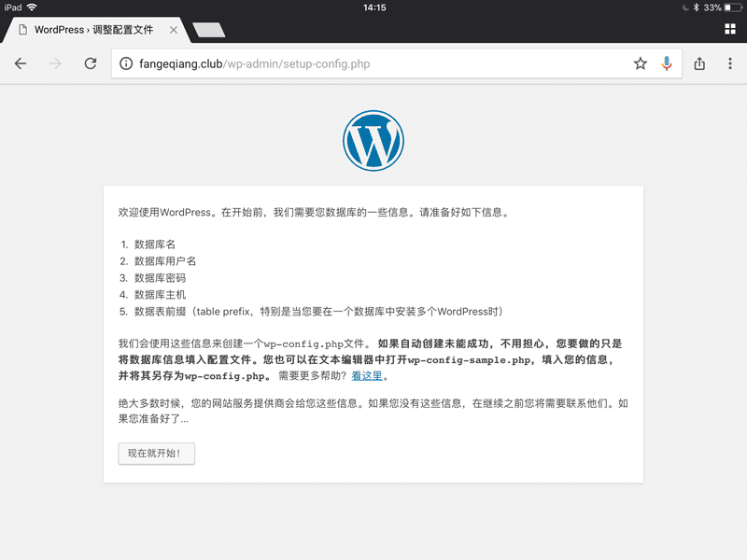
Task: Open a new tab from tab strip
Action: (x=209, y=30)
